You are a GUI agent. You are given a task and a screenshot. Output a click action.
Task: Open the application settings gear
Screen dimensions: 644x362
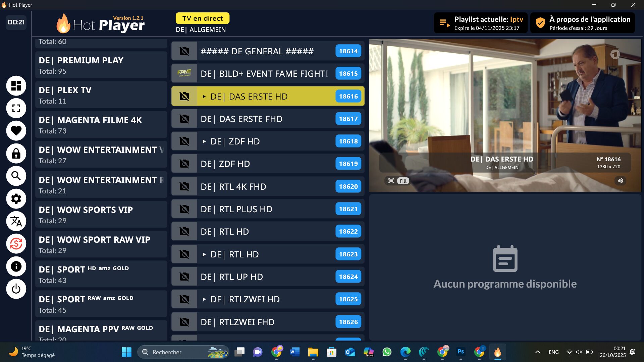tap(16, 199)
